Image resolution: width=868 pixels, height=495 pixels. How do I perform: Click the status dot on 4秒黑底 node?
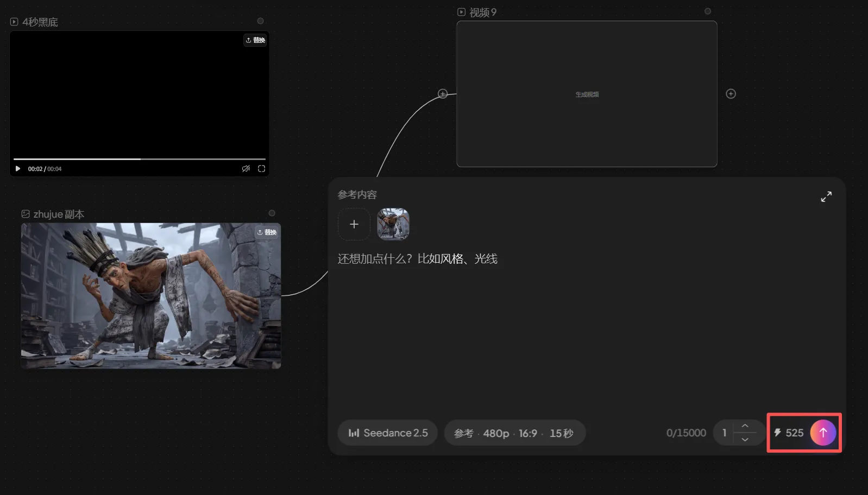[260, 21]
